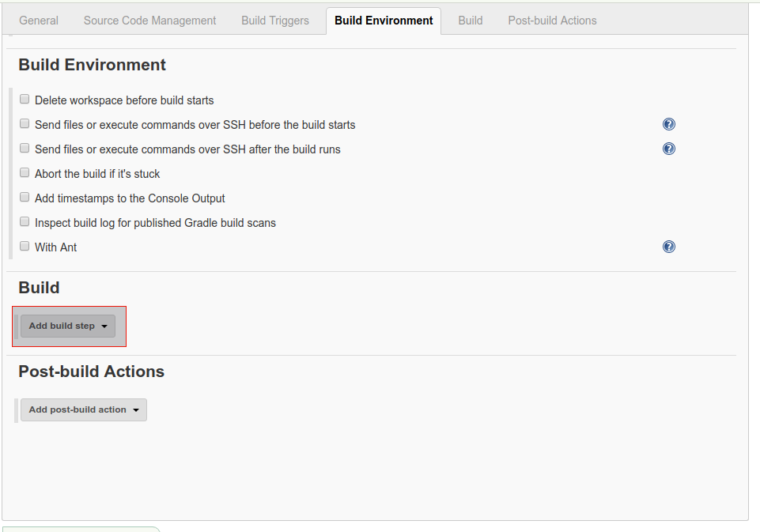Click the Post-build Actions section heading

pos(91,372)
